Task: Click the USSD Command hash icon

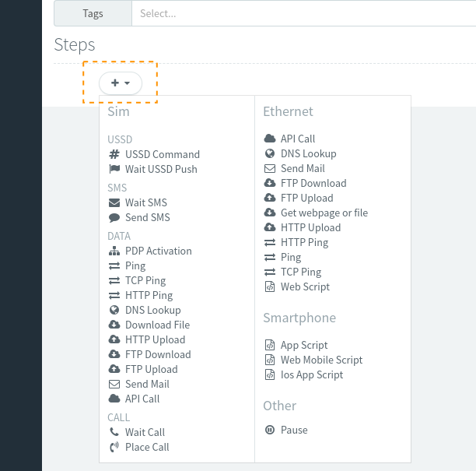Action: click(114, 154)
